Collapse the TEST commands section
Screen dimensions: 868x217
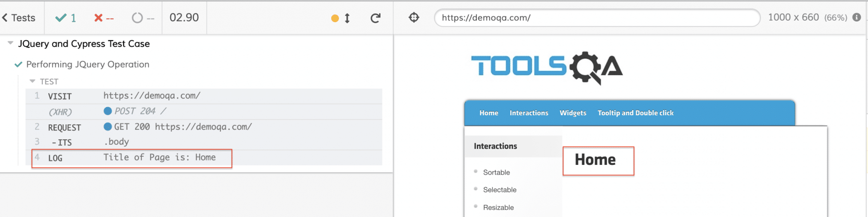click(x=32, y=81)
